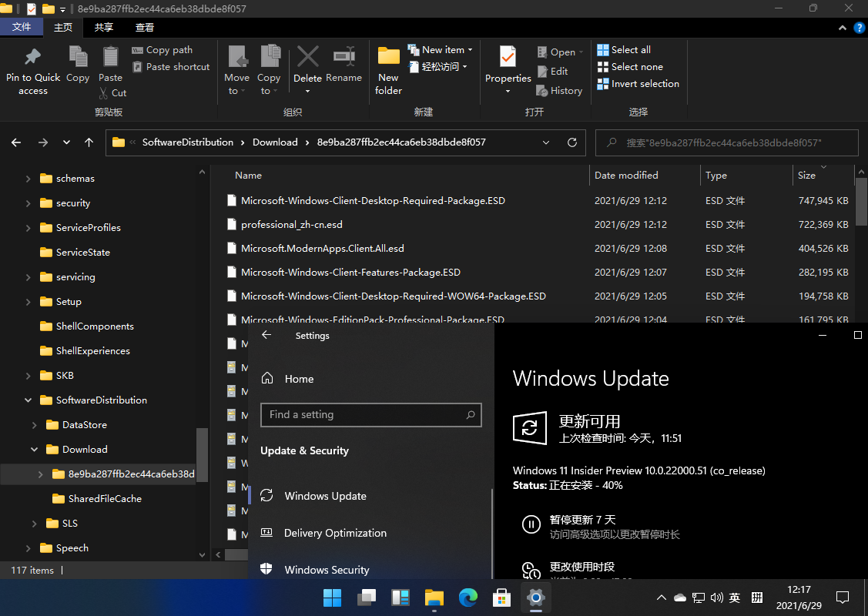Select professional_zh-cn.esd file
This screenshot has width=868, height=616.
[x=292, y=225]
